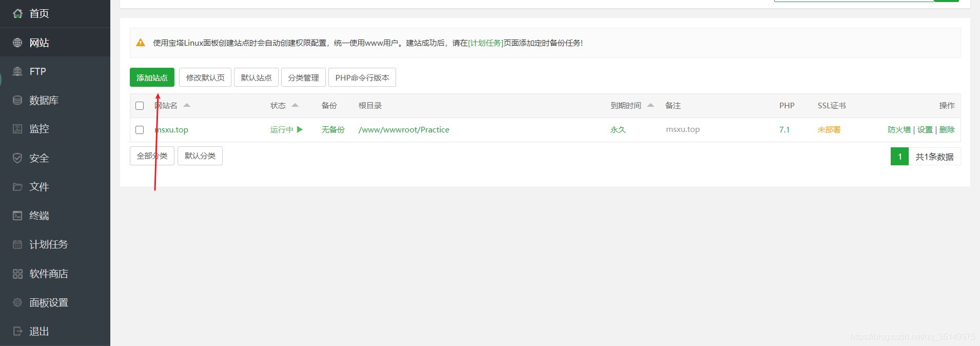Click the orange warning triangle icon
This screenshot has height=346, width=980.
(141, 43)
